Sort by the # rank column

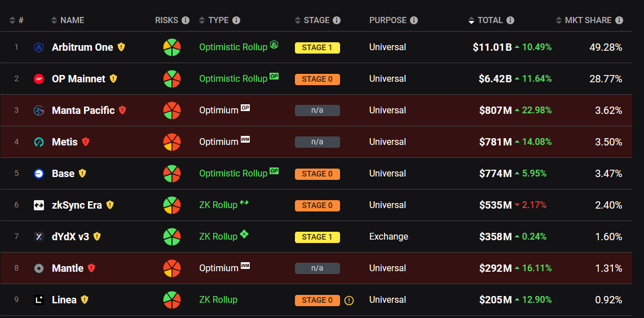16,20
